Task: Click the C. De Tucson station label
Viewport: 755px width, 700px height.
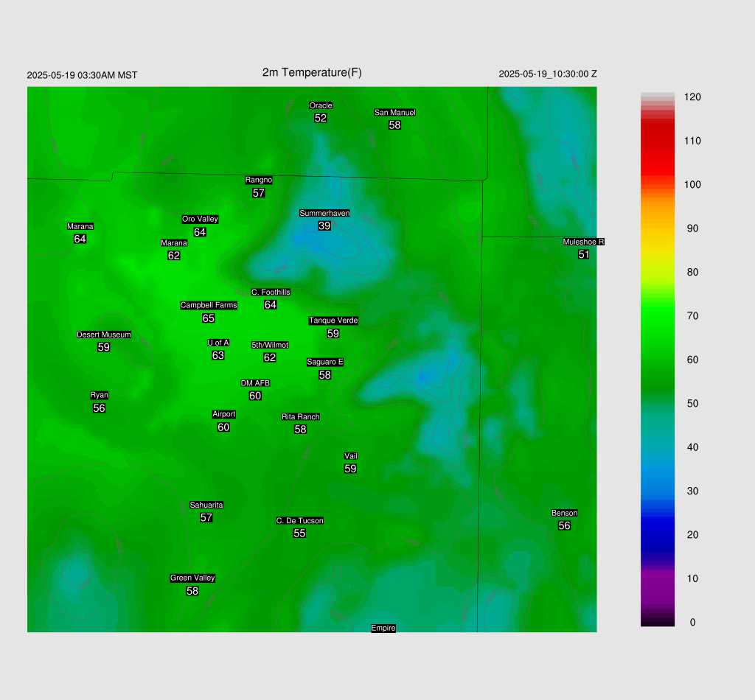Action: [299, 520]
